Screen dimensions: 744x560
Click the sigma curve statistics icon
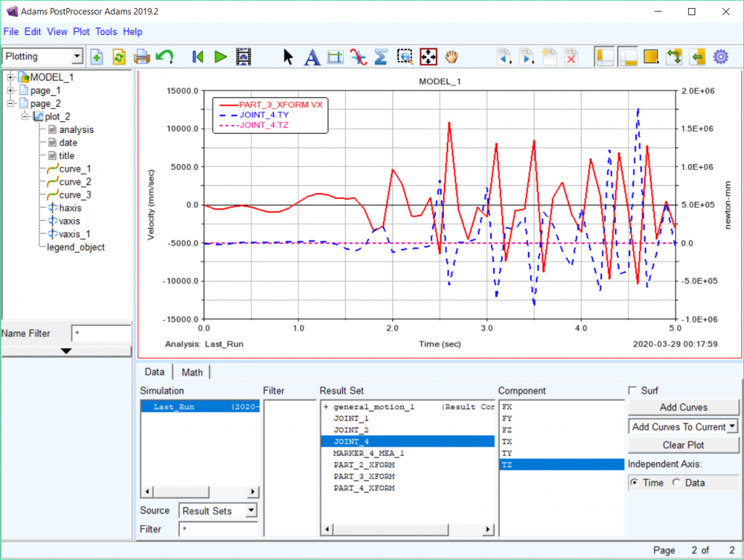381,57
